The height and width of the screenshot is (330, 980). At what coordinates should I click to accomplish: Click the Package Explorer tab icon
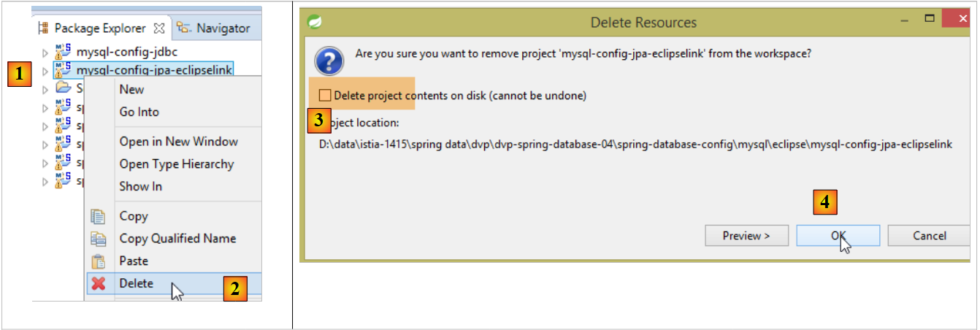tap(43, 28)
